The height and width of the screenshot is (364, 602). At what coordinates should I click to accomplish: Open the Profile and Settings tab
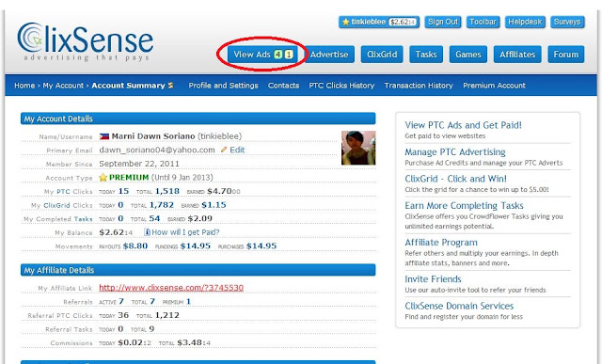click(223, 86)
